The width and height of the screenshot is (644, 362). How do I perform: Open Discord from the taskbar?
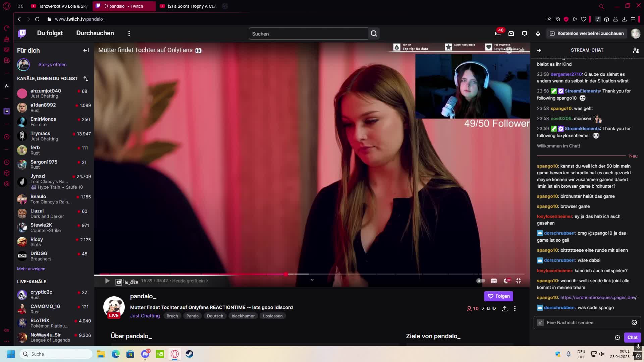(x=145, y=354)
